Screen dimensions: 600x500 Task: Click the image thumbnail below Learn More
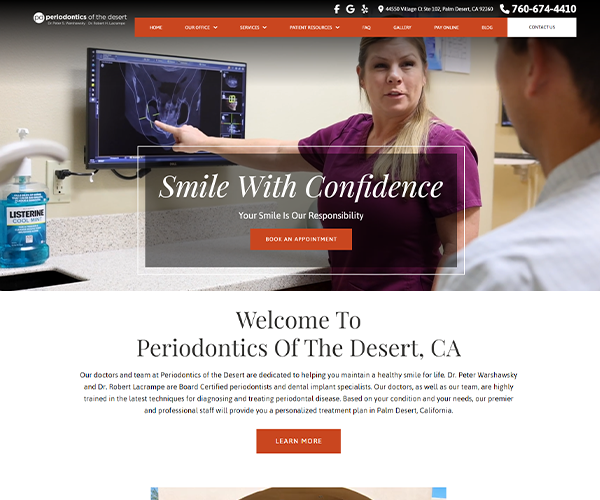pyautogui.click(x=298, y=493)
